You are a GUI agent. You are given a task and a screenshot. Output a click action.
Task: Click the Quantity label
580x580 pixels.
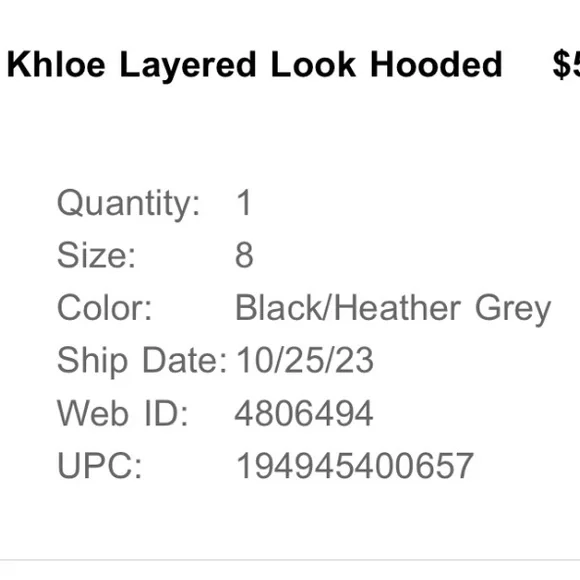coord(128,203)
